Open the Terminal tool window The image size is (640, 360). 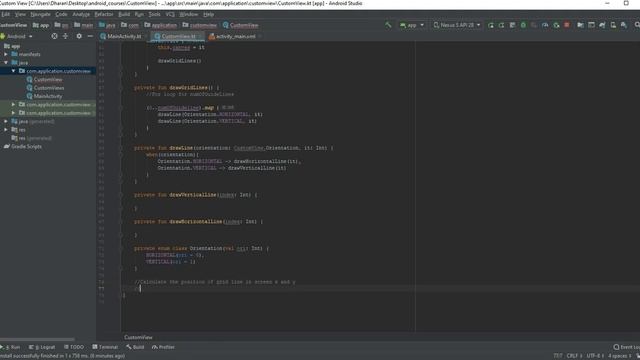pos(105,347)
